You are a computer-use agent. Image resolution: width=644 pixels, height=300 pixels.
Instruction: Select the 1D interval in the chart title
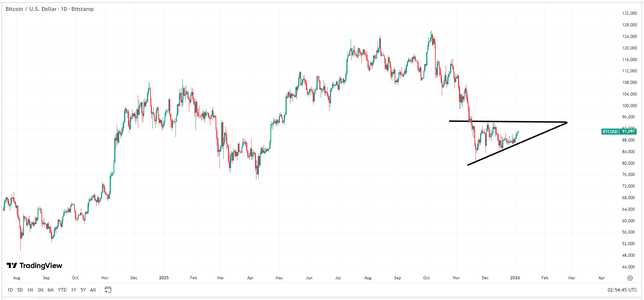point(65,9)
